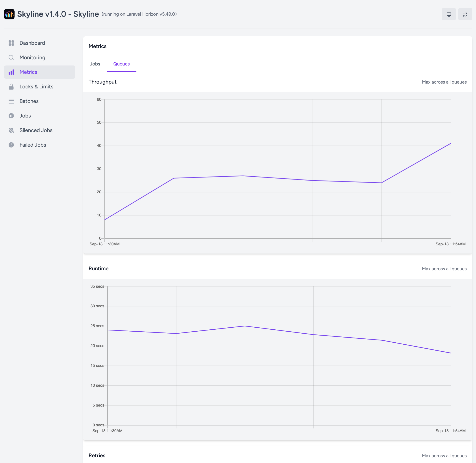Click the Locks & Limits padlock icon
Image resolution: width=476 pixels, height=463 pixels.
click(11, 87)
